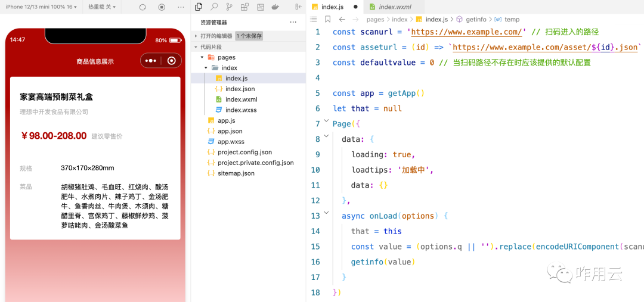Open the asset URL link on line 2
Screen dimensions: 644x302
pyautogui.click(x=545, y=47)
